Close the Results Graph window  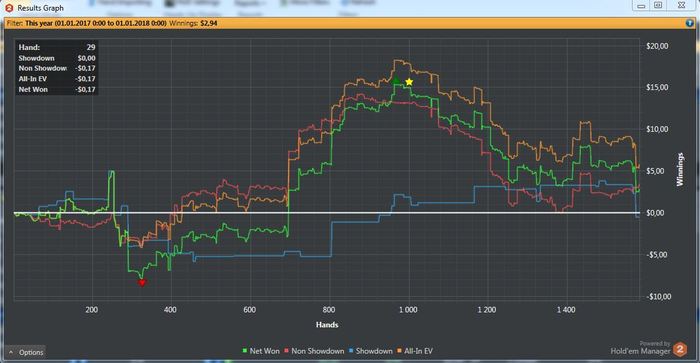[681, 5]
